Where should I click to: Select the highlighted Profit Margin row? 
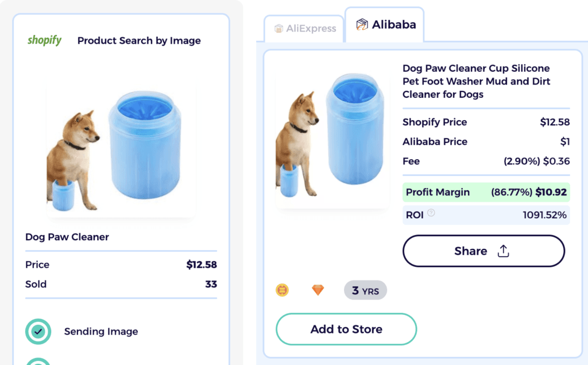486,192
